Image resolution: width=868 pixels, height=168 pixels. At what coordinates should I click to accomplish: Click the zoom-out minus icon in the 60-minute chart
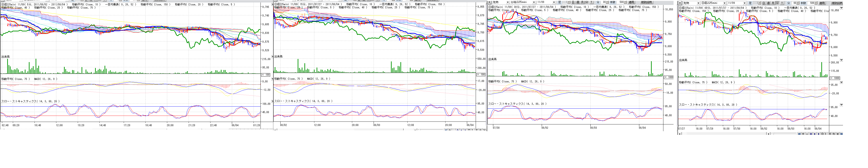click(x=807, y=134)
